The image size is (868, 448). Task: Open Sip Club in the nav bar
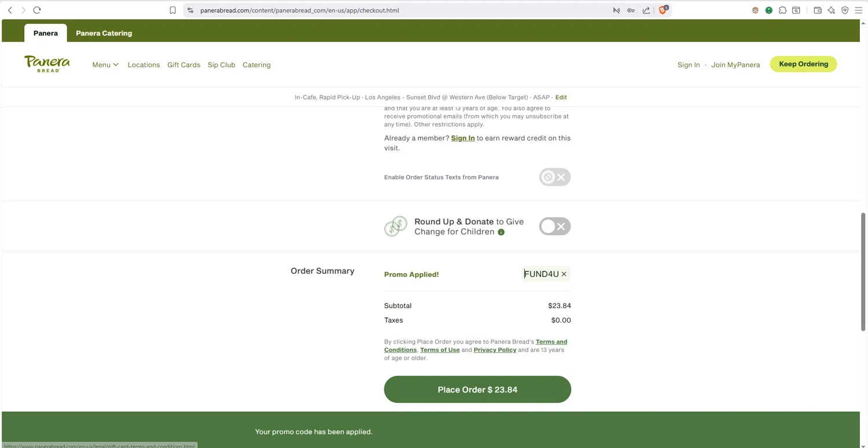click(x=222, y=65)
